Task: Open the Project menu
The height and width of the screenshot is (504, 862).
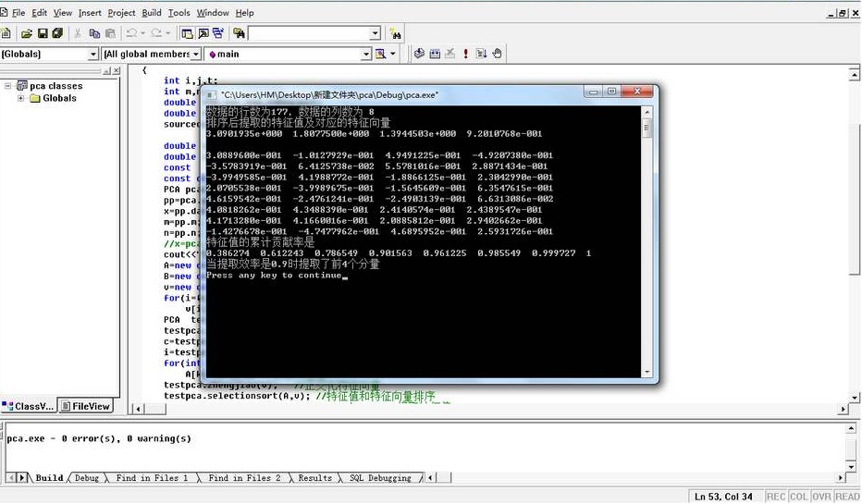Action: pyautogui.click(x=121, y=13)
